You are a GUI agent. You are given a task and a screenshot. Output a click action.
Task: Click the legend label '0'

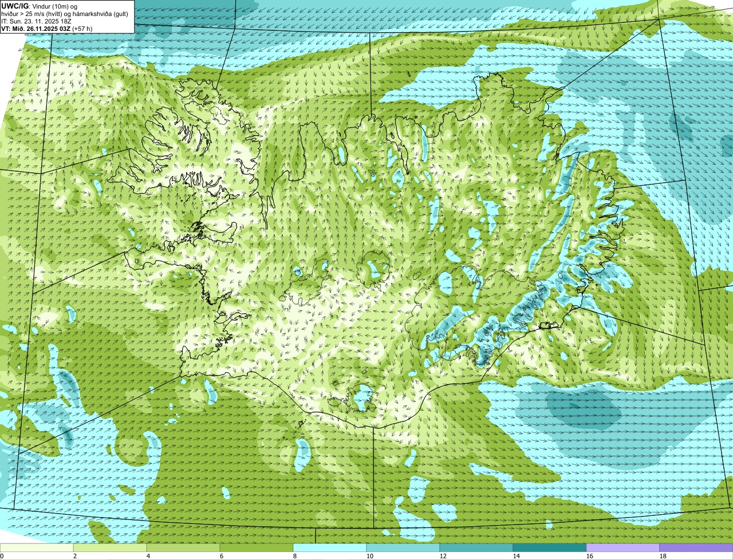coord(2,556)
